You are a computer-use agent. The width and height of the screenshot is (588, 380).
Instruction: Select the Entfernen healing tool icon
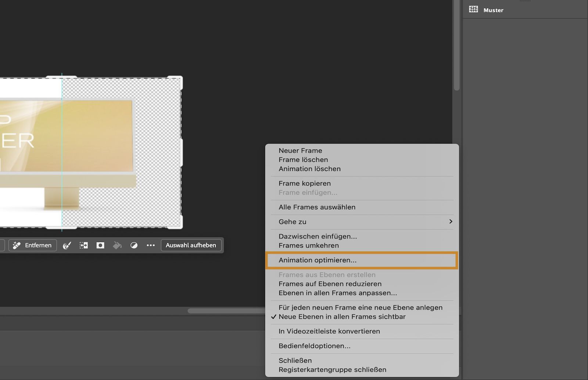pyautogui.click(x=17, y=245)
